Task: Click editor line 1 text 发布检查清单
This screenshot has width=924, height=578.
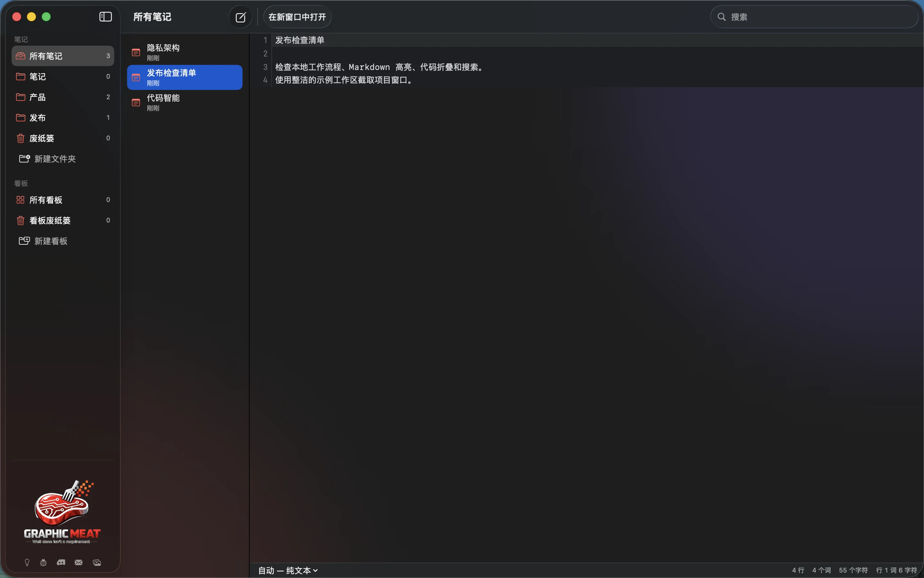Action: [300, 40]
